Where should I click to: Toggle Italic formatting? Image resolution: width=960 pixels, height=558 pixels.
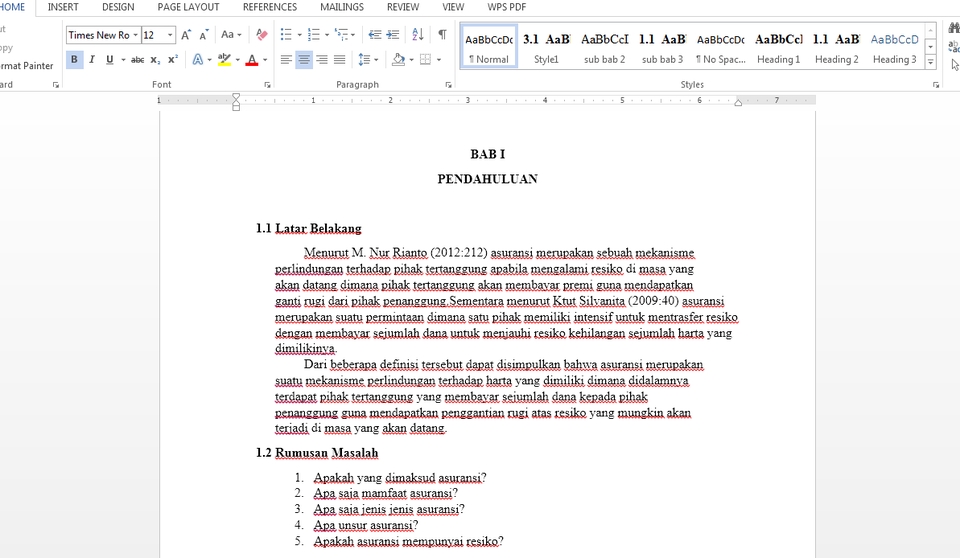[92, 60]
